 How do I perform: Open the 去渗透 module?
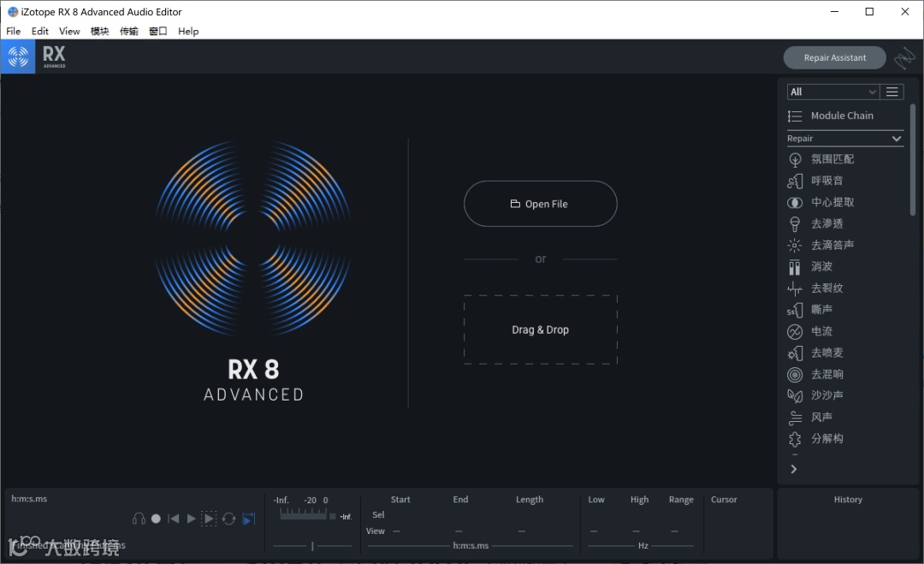(815, 224)
